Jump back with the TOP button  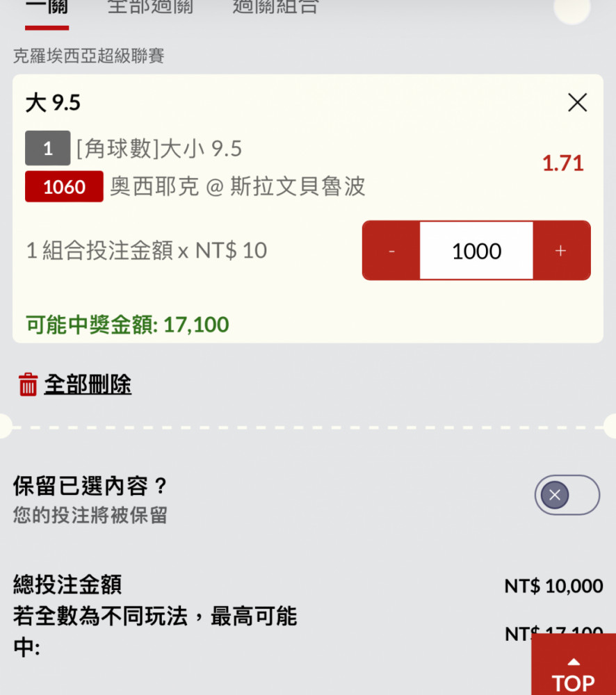(574, 664)
